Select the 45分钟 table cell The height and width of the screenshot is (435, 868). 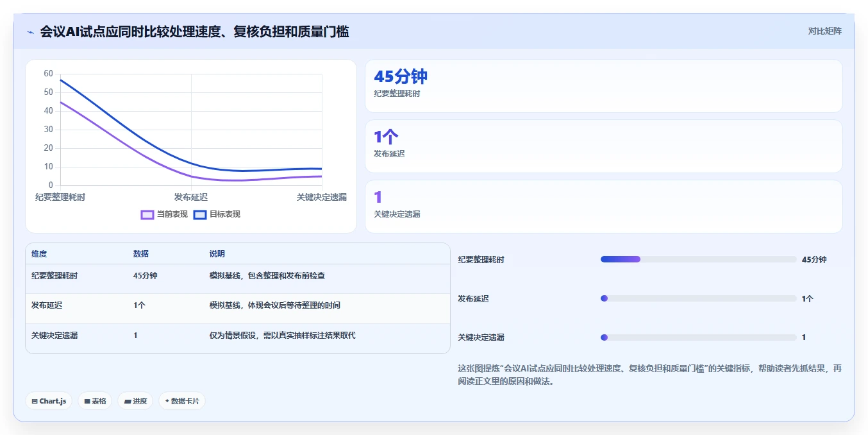point(146,276)
